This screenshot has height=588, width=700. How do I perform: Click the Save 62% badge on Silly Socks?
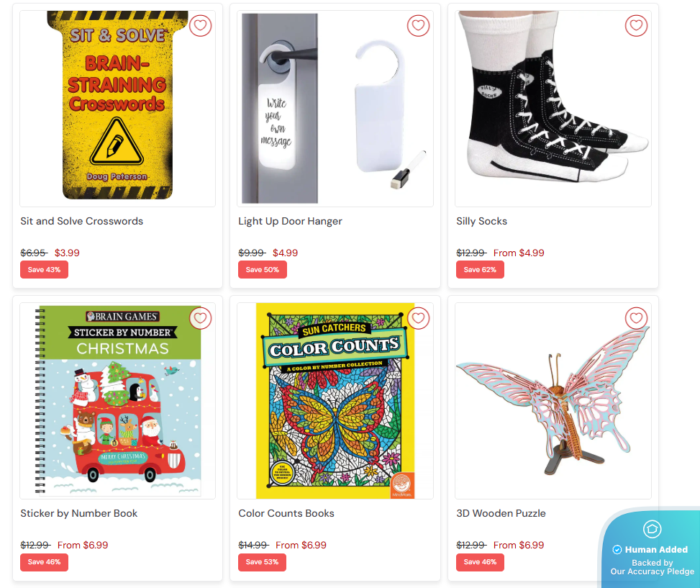pos(480,270)
